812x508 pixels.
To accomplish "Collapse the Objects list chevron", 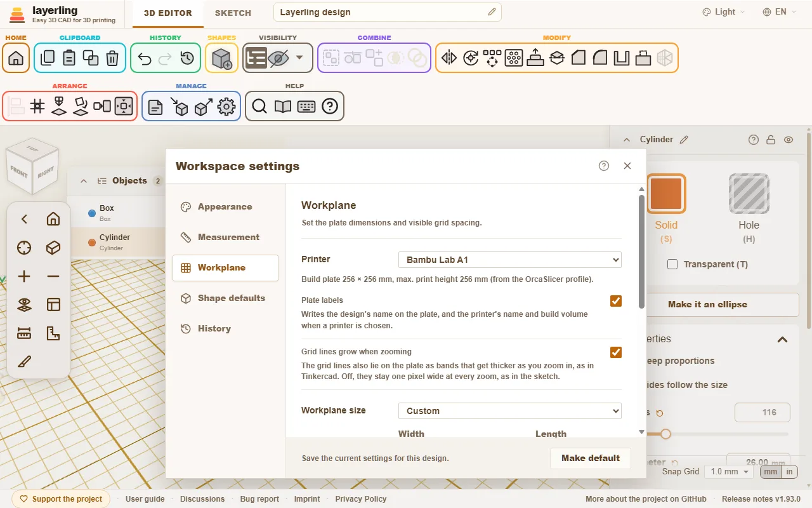I will pyautogui.click(x=83, y=181).
